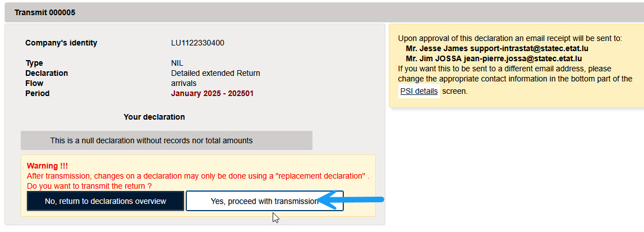Click Yes, proceed with transmission button
Screen dimensions: 644x232
(264, 201)
